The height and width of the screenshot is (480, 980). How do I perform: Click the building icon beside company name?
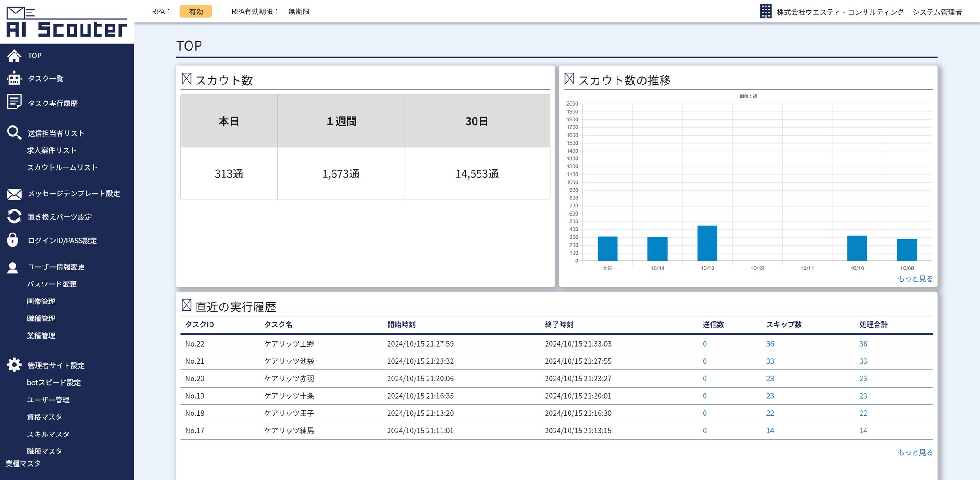[766, 11]
